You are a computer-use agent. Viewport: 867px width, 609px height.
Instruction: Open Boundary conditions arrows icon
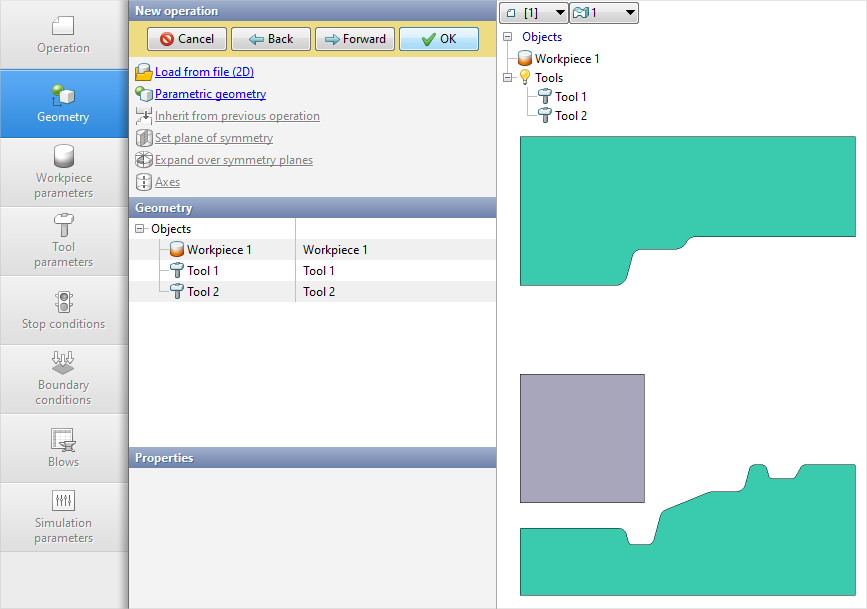pos(63,362)
